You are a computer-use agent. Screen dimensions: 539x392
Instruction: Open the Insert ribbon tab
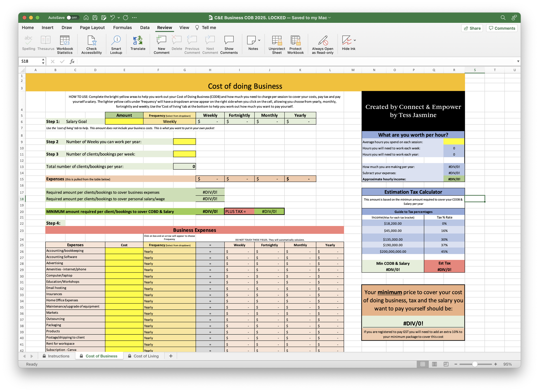tap(47, 28)
